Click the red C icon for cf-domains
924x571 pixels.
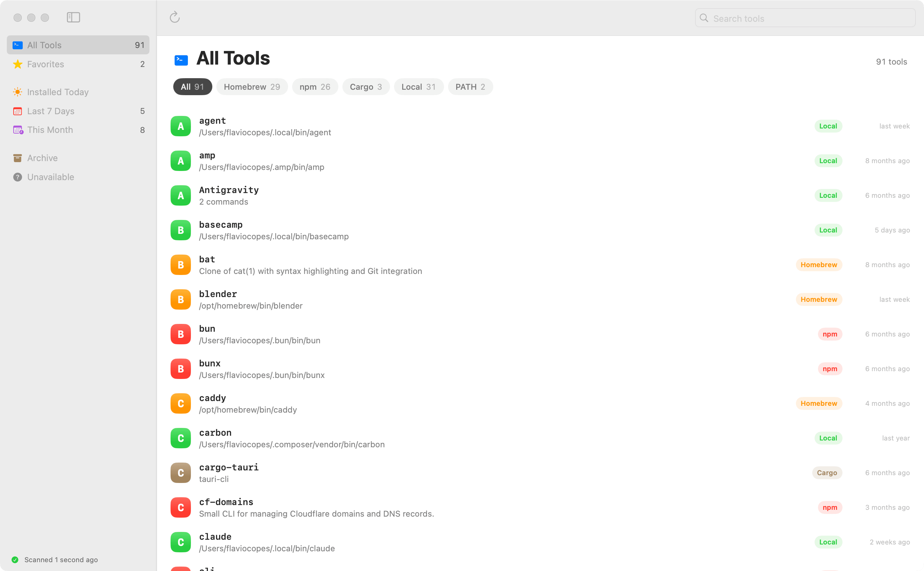click(180, 507)
